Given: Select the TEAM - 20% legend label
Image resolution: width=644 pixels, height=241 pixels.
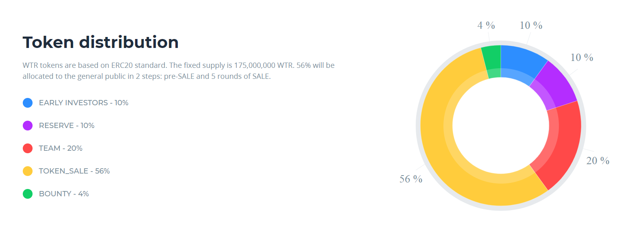Looking at the screenshot, I should click(x=61, y=148).
